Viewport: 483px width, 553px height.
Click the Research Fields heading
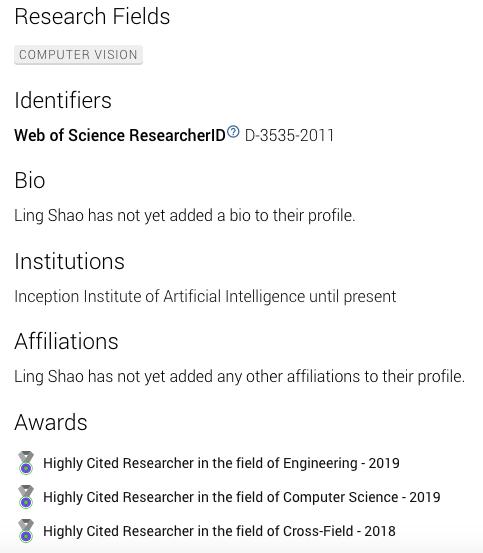coord(92,17)
